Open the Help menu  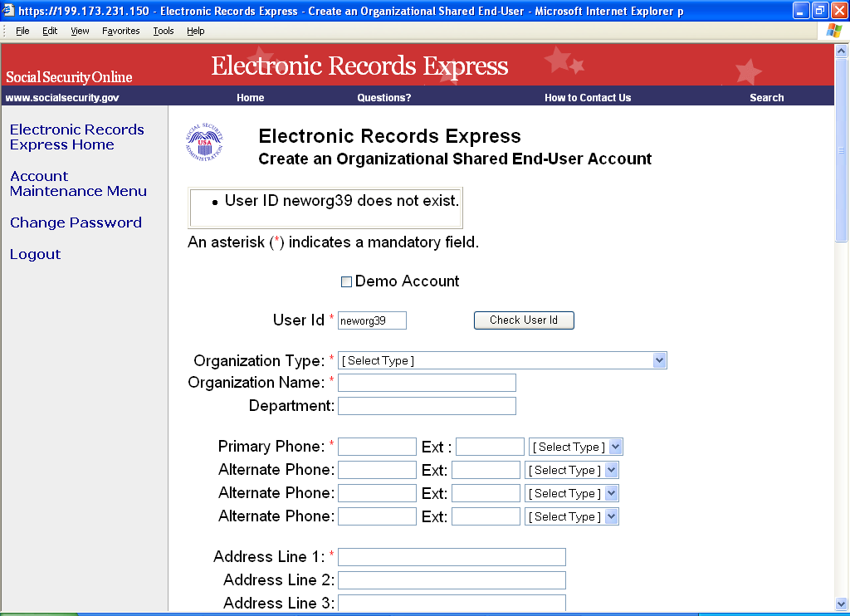196,31
